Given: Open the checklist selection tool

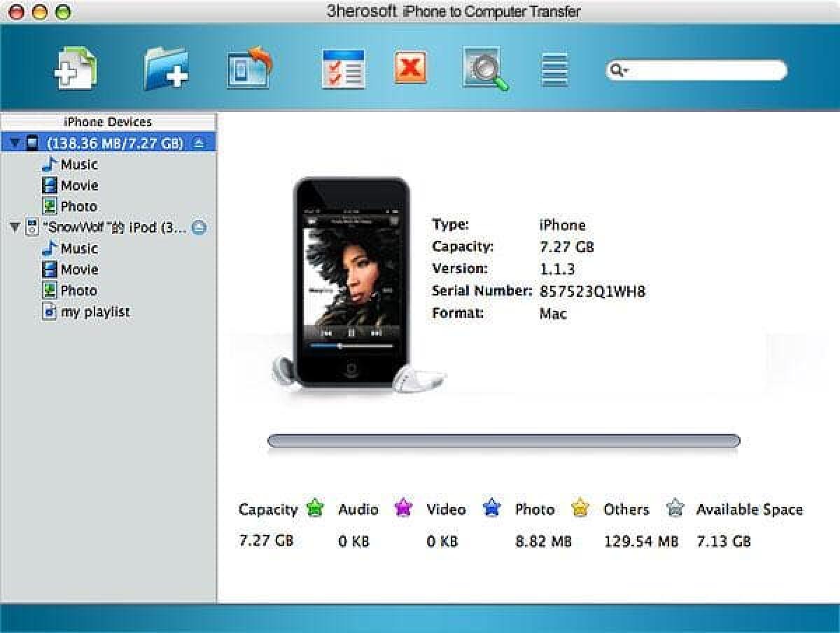Looking at the screenshot, I should [x=344, y=68].
